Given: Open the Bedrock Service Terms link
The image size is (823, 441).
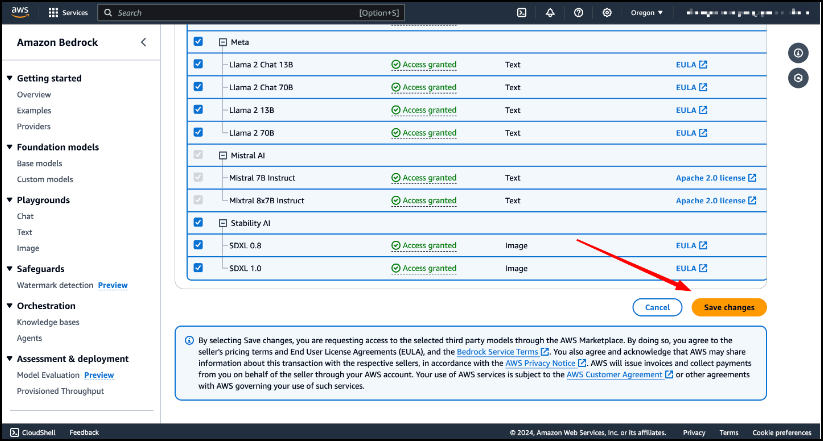Looking at the screenshot, I should pyautogui.click(x=503, y=352).
